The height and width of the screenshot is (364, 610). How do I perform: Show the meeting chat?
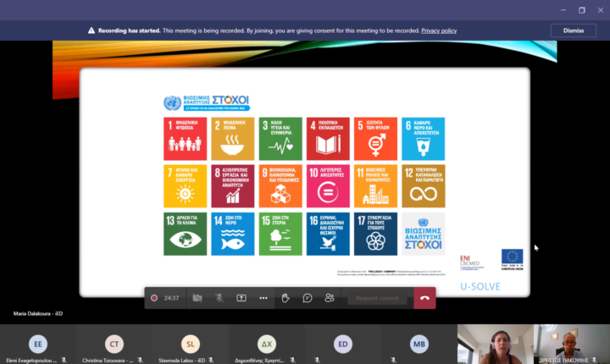tap(308, 298)
